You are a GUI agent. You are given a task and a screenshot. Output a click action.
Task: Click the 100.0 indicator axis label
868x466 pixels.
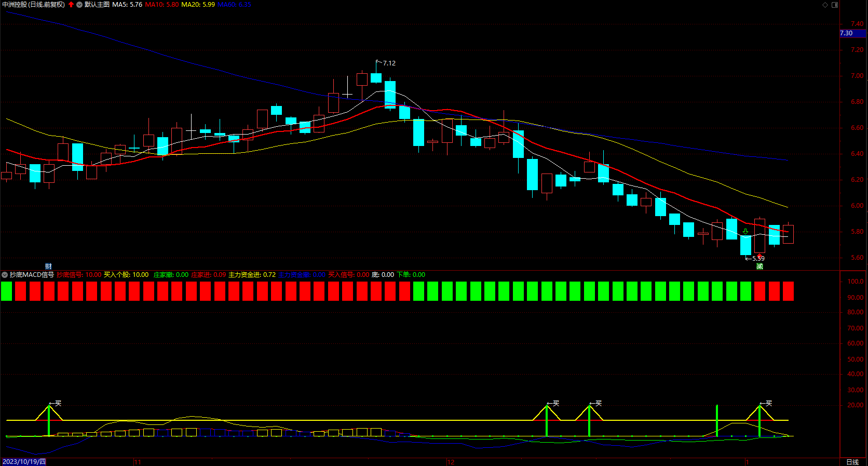point(856,282)
